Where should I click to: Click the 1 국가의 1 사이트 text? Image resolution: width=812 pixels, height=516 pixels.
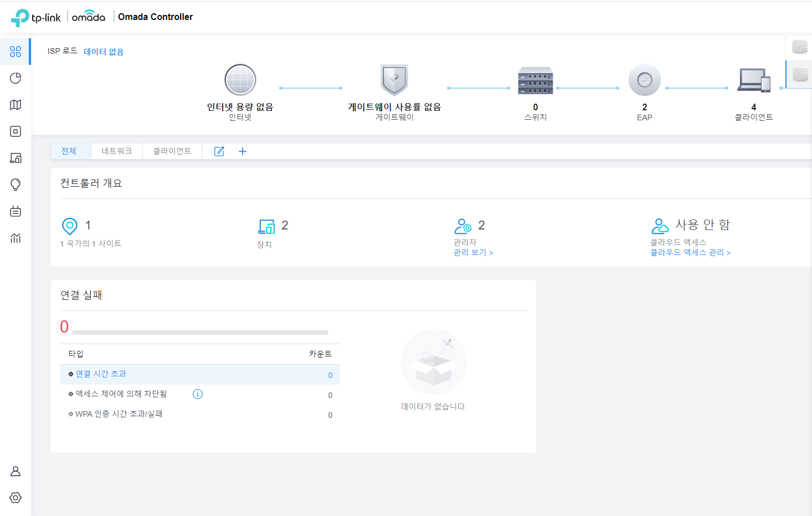tap(91, 243)
